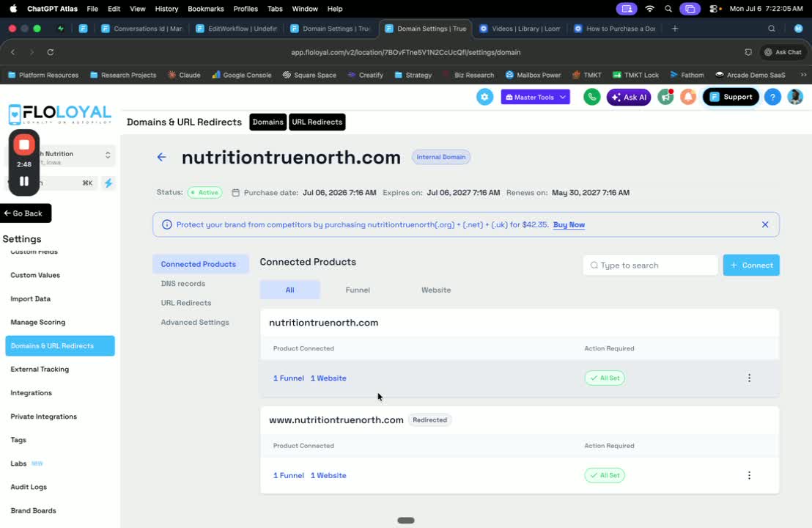Click the lightning quick actions icon
This screenshot has height=528, width=812.
(x=108, y=183)
